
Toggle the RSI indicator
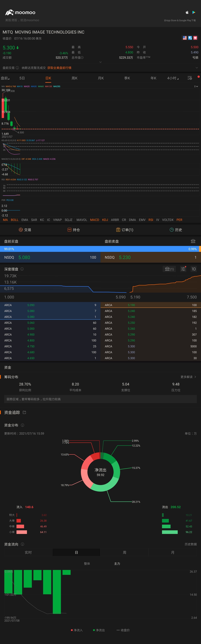151,220
